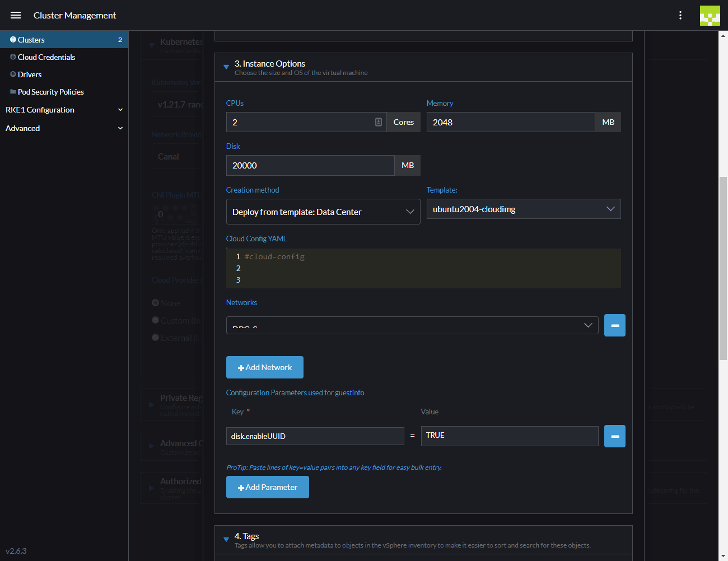Click the user avatar icon
Viewport: 728px width, 561px height.
tap(710, 16)
